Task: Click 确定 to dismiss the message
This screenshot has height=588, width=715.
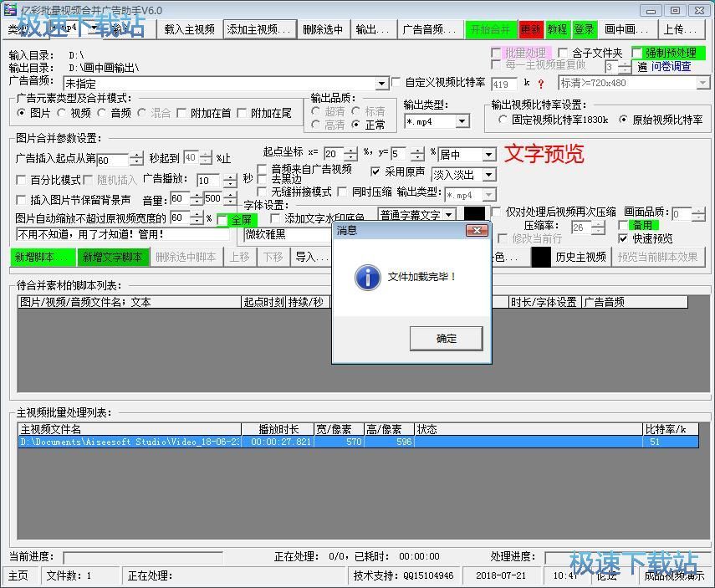Action: point(447,339)
